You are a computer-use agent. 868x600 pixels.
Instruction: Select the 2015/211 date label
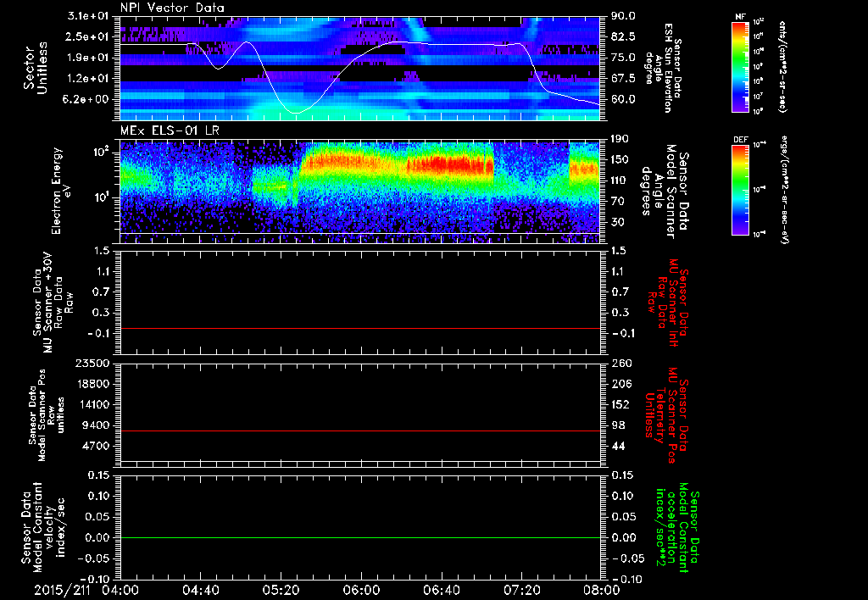click(60, 588)
